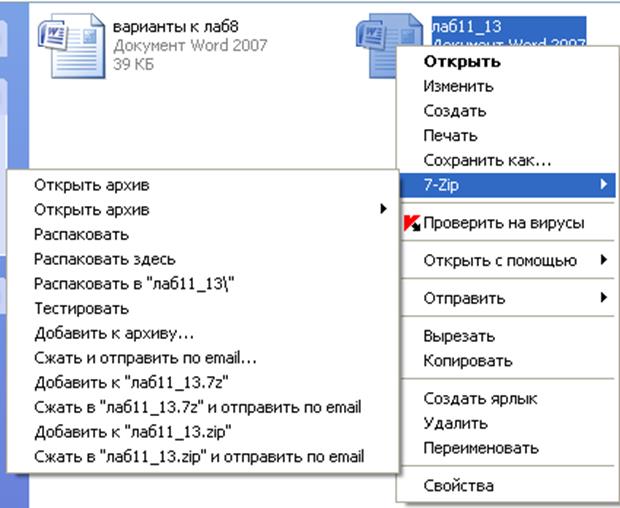Open "Свойства" at the menu bottom
This screenshot has width=620, height=508.
[458, 486]
